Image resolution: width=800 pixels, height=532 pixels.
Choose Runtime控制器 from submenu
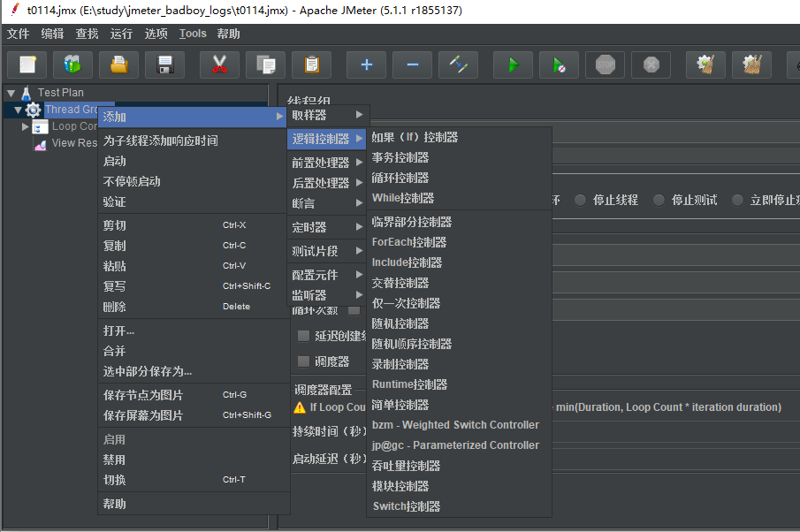[459, 384]
